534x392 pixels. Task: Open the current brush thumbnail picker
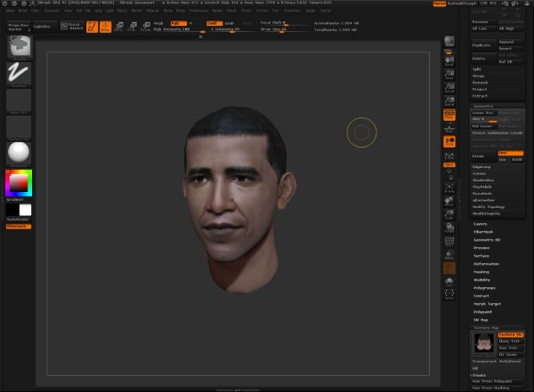tap(20, 46)
